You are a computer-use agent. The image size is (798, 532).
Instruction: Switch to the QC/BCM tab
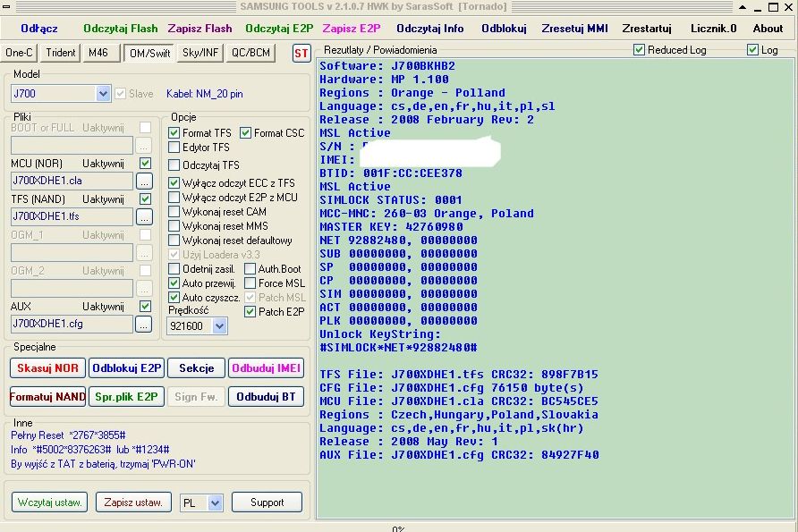(250, 53)
